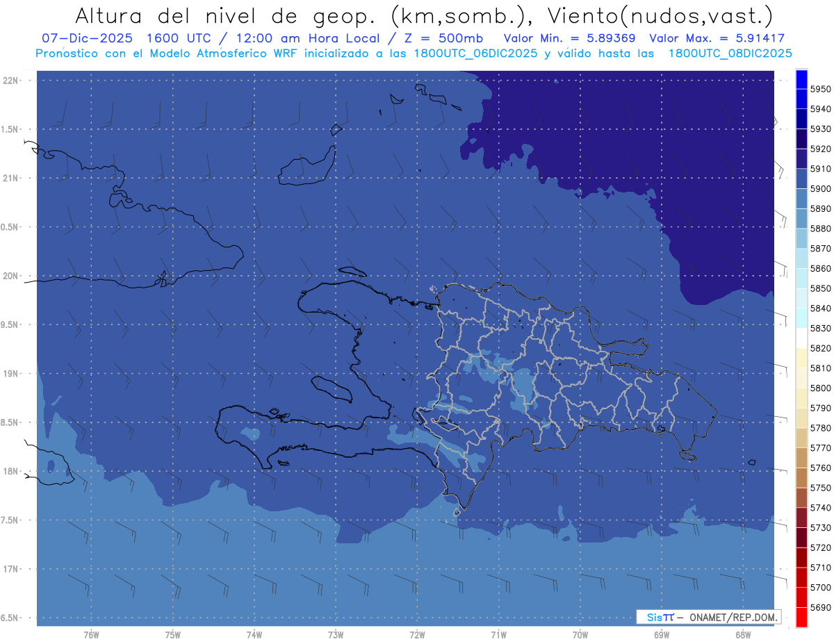Click the '5900' colorbar value

pyautogui.click(x=819, y=189)
